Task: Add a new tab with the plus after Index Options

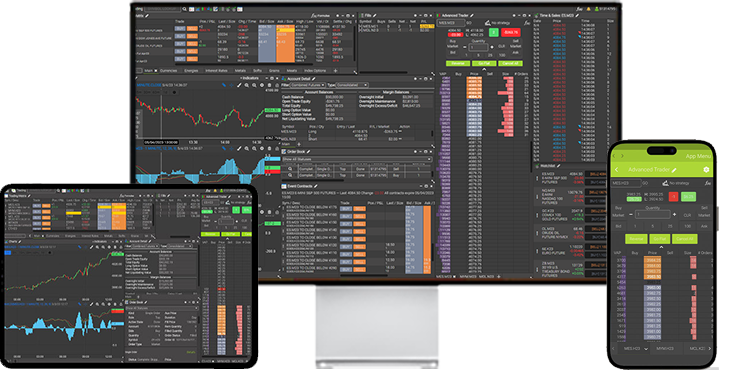Action: point(335,71)
